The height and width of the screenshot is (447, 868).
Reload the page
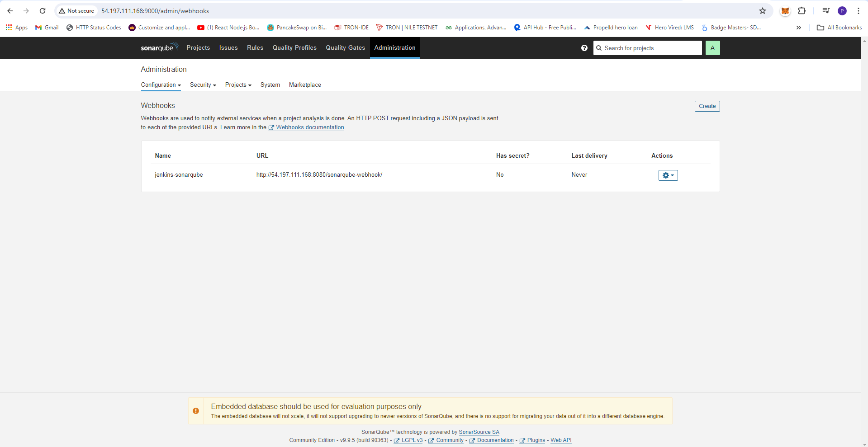[x=43, y=11]
